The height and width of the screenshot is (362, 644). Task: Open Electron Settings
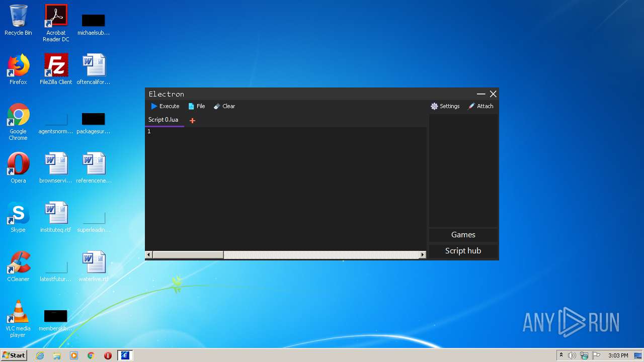445,106
